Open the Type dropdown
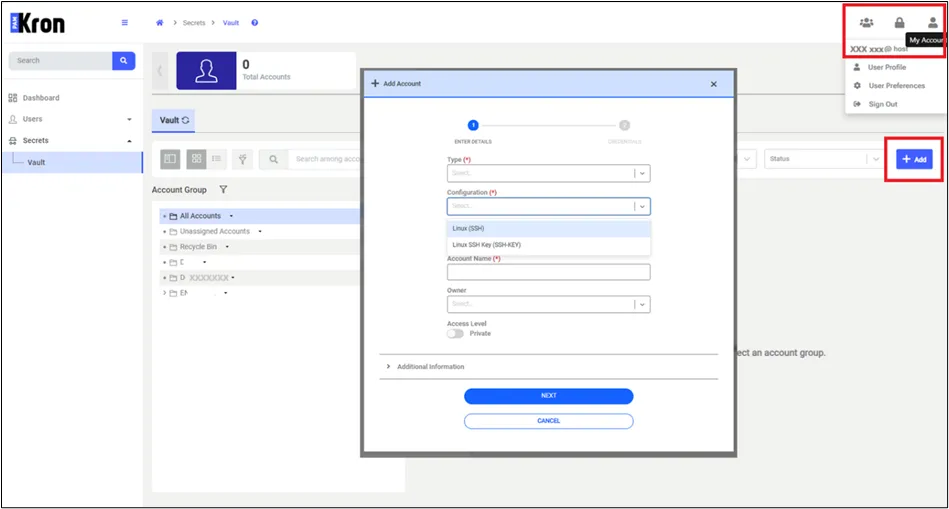This screenshot has width=949, height=509. 548,174
